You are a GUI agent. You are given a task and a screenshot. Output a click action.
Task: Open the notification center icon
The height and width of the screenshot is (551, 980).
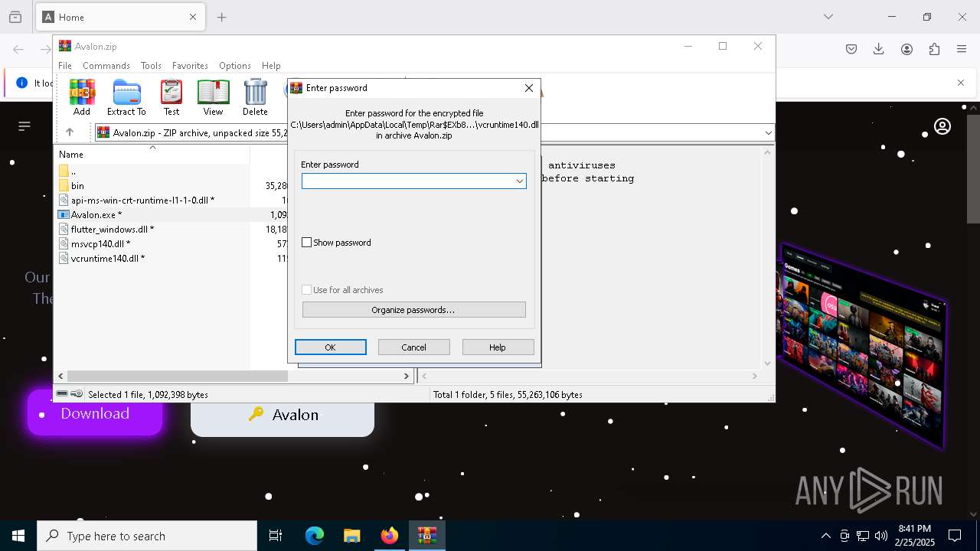pos(955,536)
